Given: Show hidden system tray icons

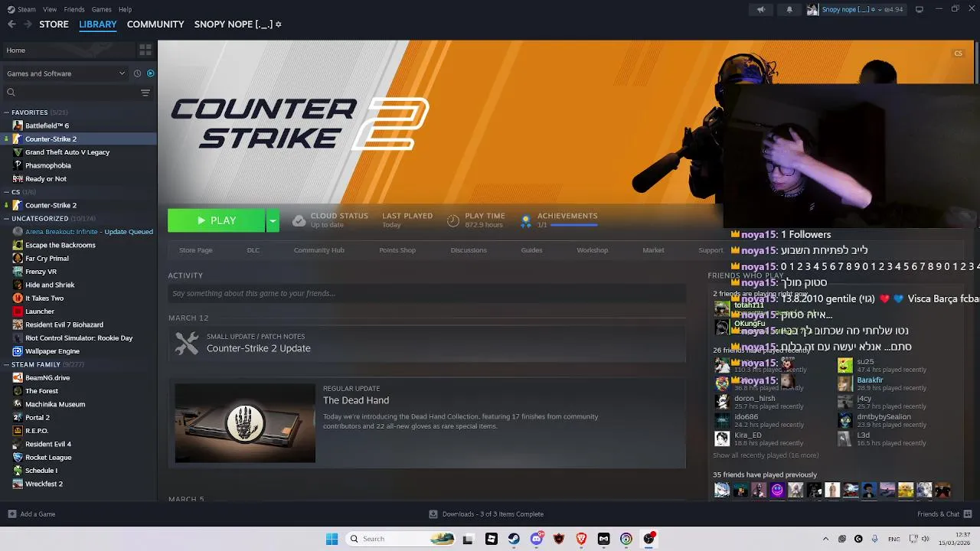Looking at the screenshot, I should [x=825, y=539].
